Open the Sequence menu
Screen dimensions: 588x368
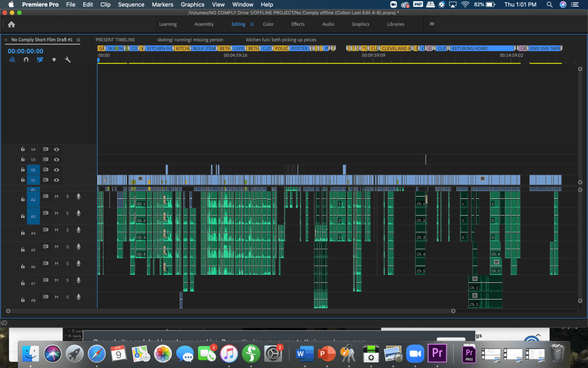click(x=131, y=5)
